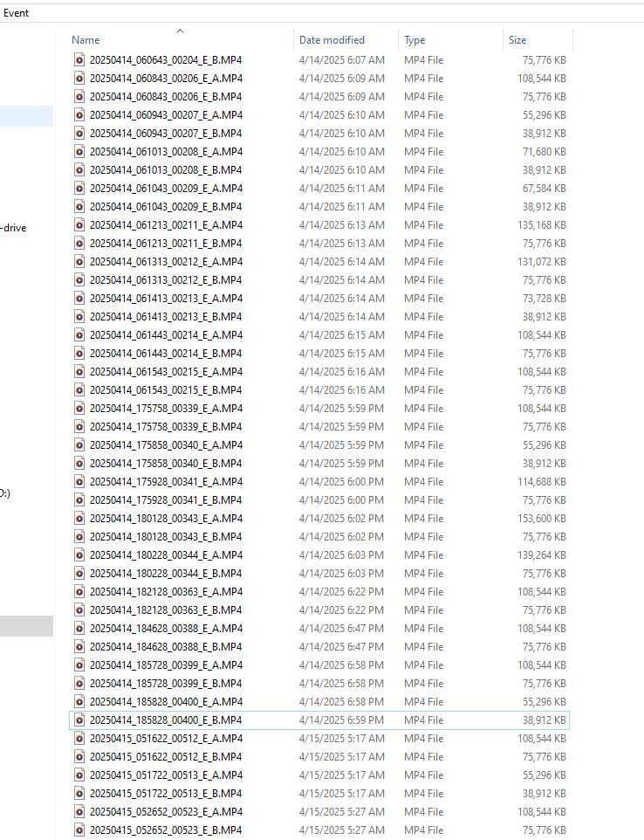
Task: Select file 20250414_175928_00341_E_B.MP4
Action: 166,499
